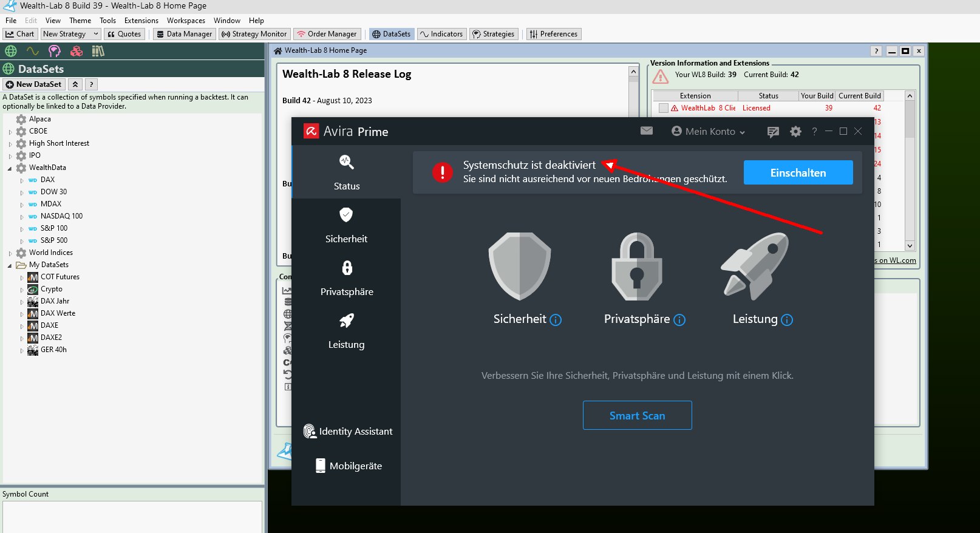Collapse the My DataSets folder
This screenshot has height=533, width=980.
coord(10,265)
